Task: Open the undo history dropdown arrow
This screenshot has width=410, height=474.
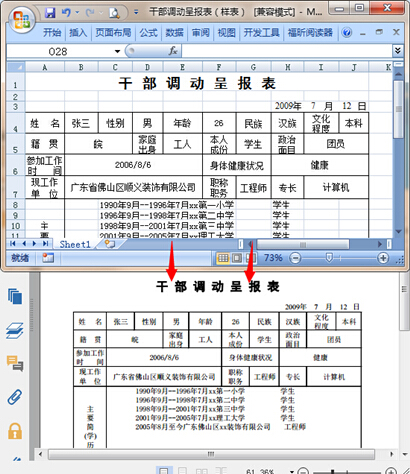Action: tap(77, 13)
